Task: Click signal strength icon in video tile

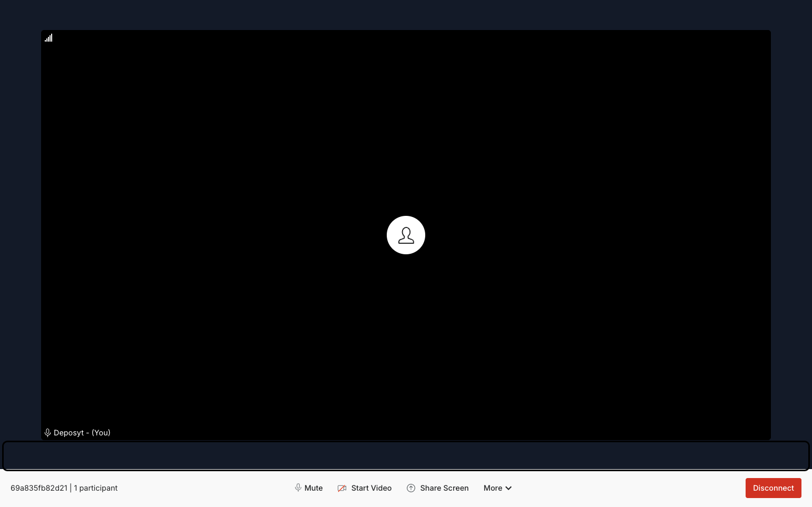Action: pyautogui.click(x=48, y=38)
